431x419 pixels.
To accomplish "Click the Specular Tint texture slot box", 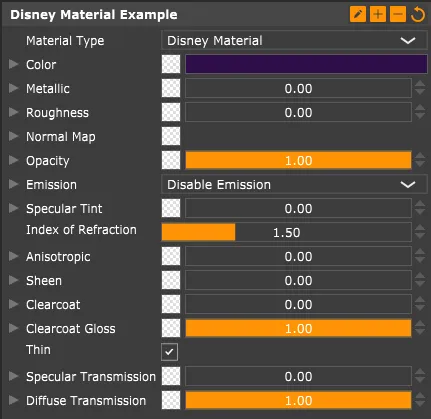I will coord(171,208).
